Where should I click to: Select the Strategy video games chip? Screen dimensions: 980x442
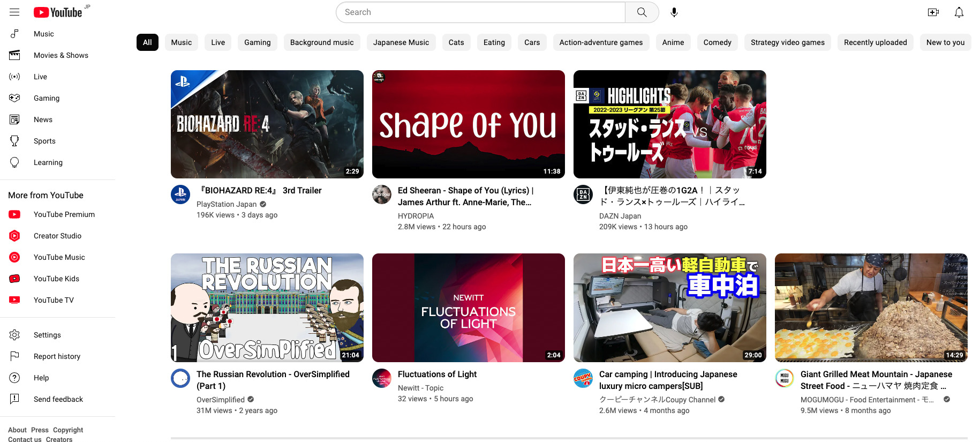788,42
